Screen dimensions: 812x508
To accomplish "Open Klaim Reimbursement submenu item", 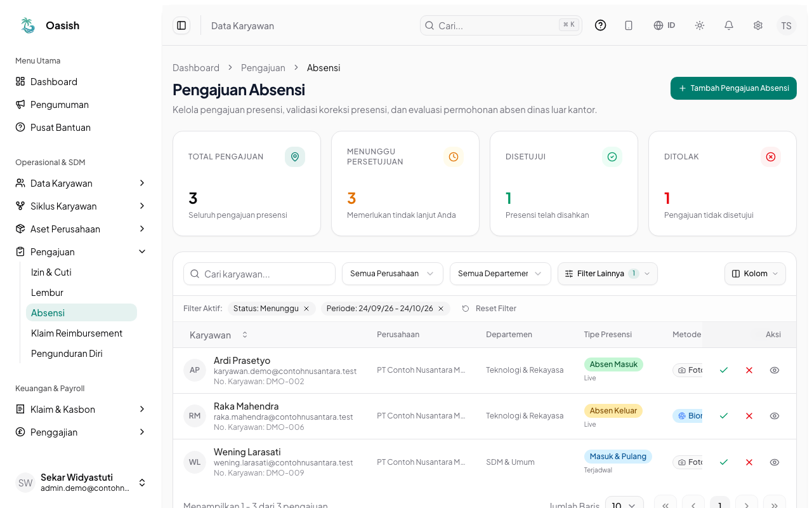I will pyautogui.click(x=81, y=333).
